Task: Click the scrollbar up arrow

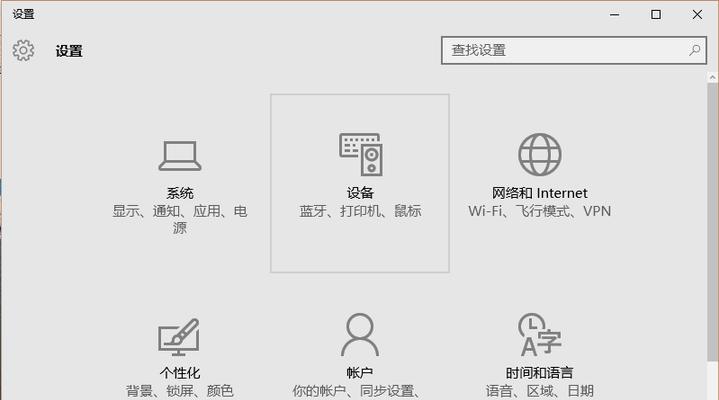Action: click(713, 78)
